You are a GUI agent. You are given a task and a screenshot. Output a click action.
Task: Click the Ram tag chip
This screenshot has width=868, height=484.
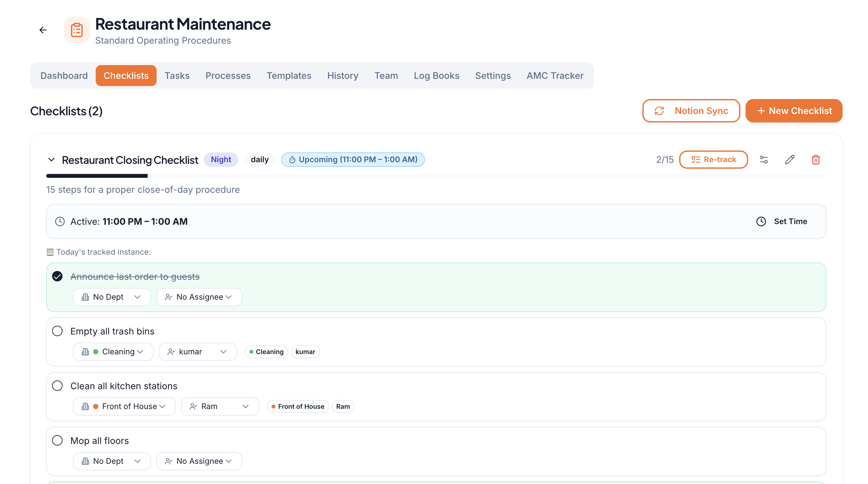[343, 406]
